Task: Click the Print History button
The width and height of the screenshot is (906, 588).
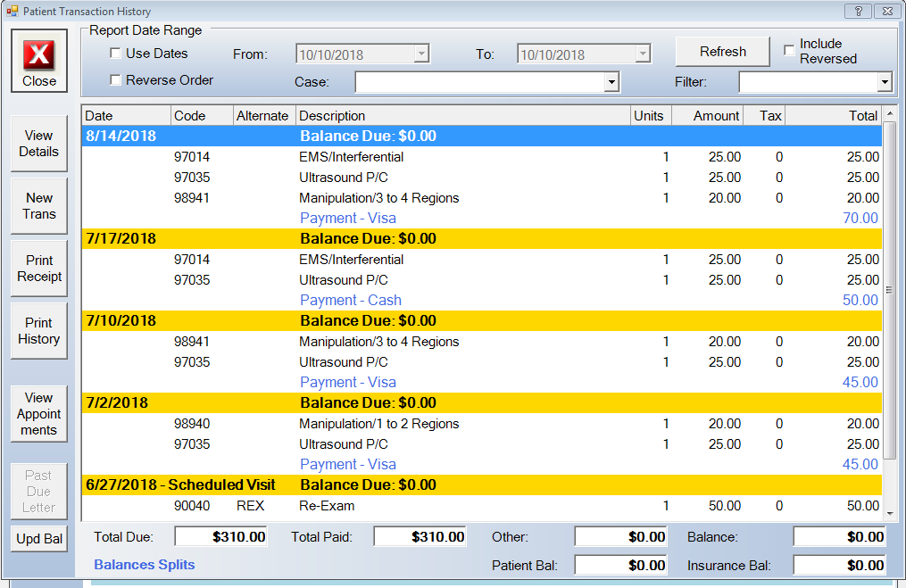Action: (x=38, y=330)
